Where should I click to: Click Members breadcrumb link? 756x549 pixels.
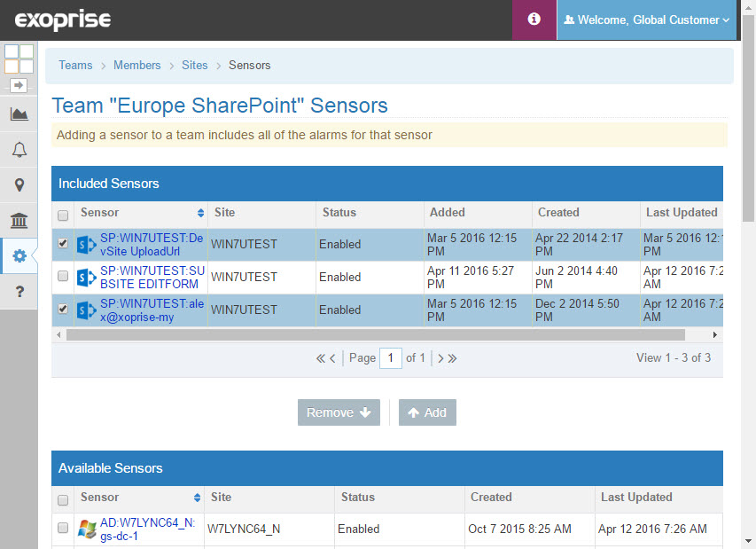click(136, 65)
